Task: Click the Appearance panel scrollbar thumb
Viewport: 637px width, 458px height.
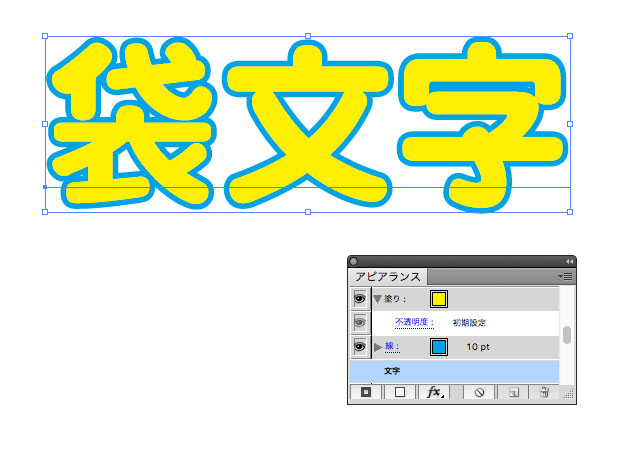Action: coord(567,335)
